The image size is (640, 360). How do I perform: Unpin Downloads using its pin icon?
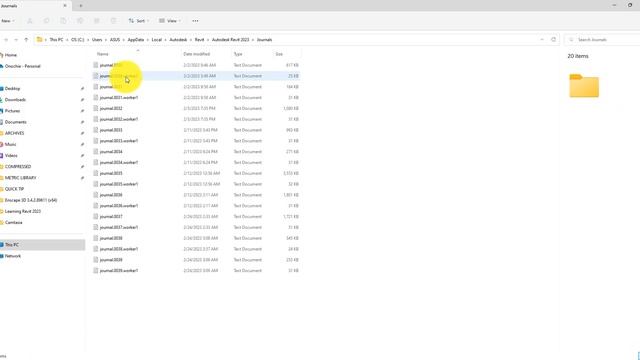[82, 100]
